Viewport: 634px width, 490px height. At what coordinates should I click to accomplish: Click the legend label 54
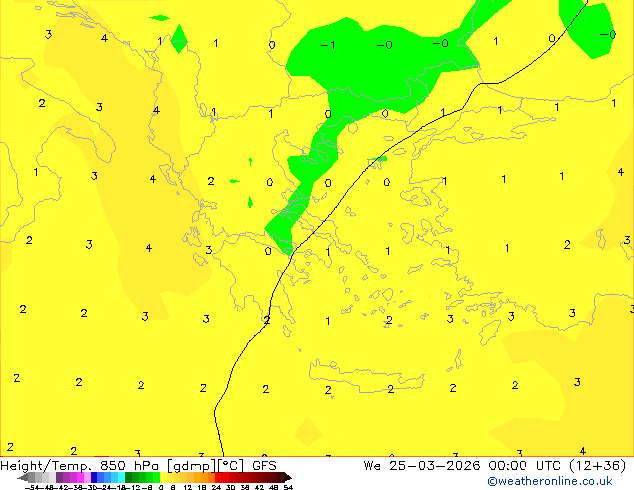[x=288, y=488]
